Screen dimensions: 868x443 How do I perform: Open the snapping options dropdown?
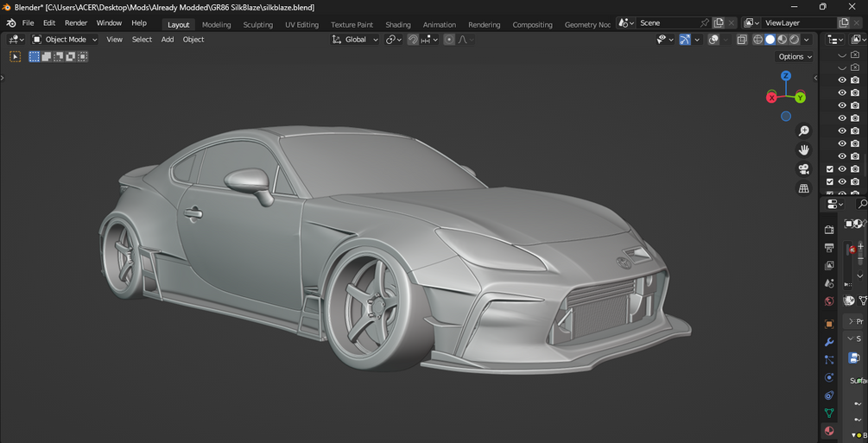[x=429, y=40]
